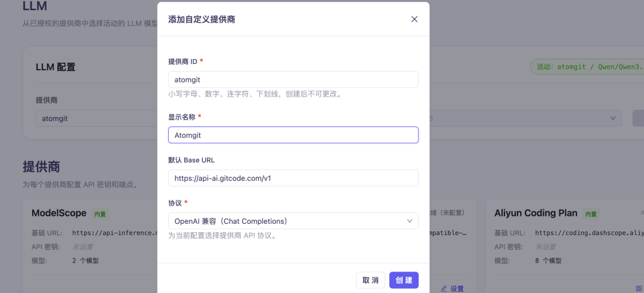Image resolution: width=644 pixels, height=293 pixels.
Task: Click 未设置 API key on Aliyun card
Action: [545, 247]
